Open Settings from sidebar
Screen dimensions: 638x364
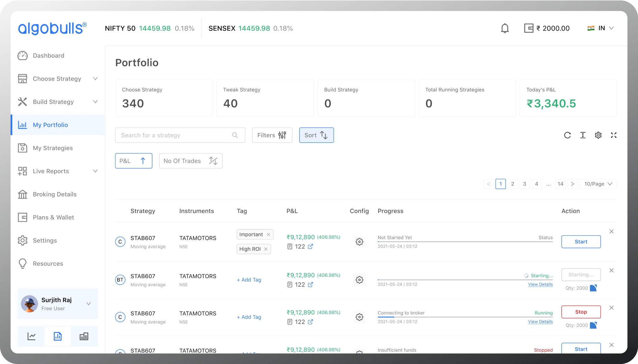(37, 240)
